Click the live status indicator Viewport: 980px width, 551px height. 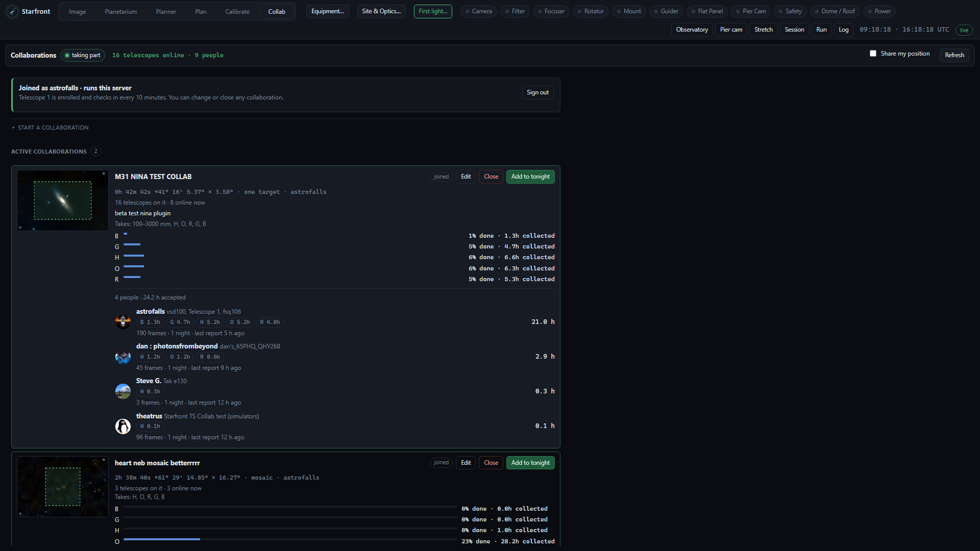(964, 30)
